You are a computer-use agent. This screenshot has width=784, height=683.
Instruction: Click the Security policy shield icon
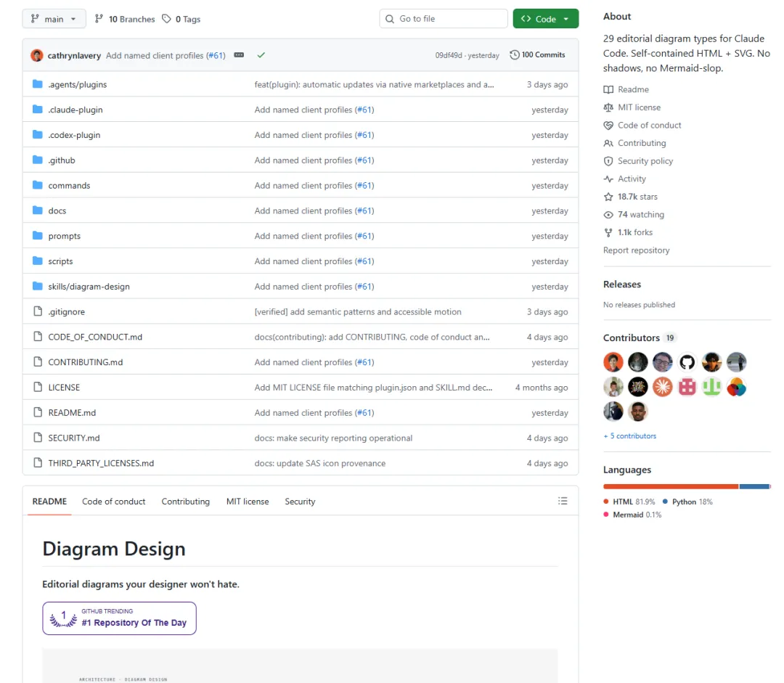click(608, 161)
